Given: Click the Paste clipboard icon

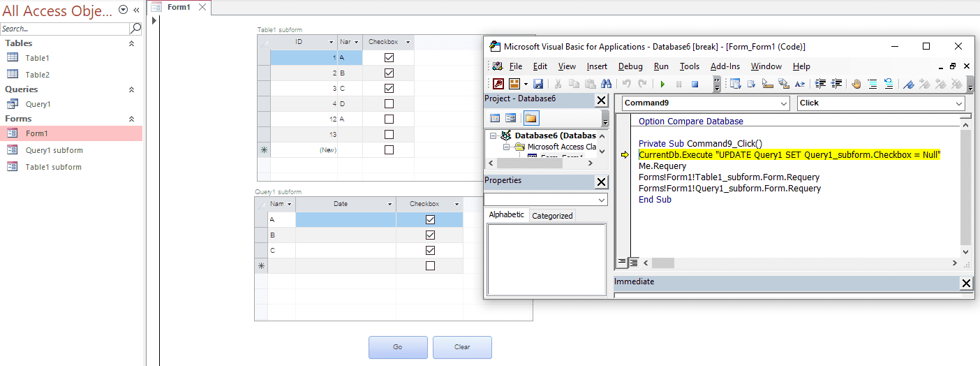Looking at the screenshot, I should point(591,84).
